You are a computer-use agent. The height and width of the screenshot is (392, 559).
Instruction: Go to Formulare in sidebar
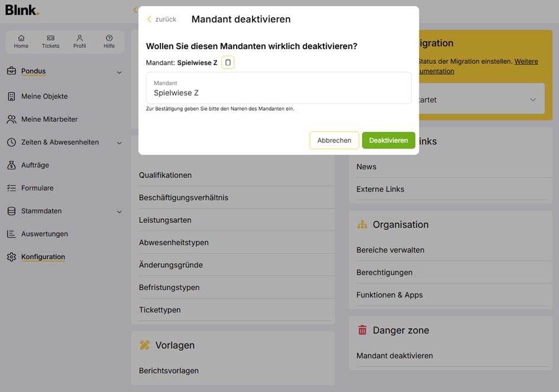click(37, 188)
